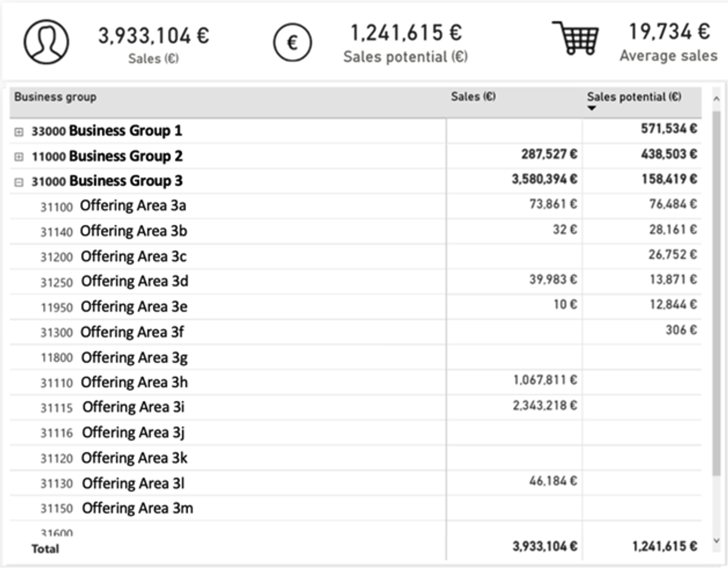Sort by Sales (€) column header

[473, 97]
